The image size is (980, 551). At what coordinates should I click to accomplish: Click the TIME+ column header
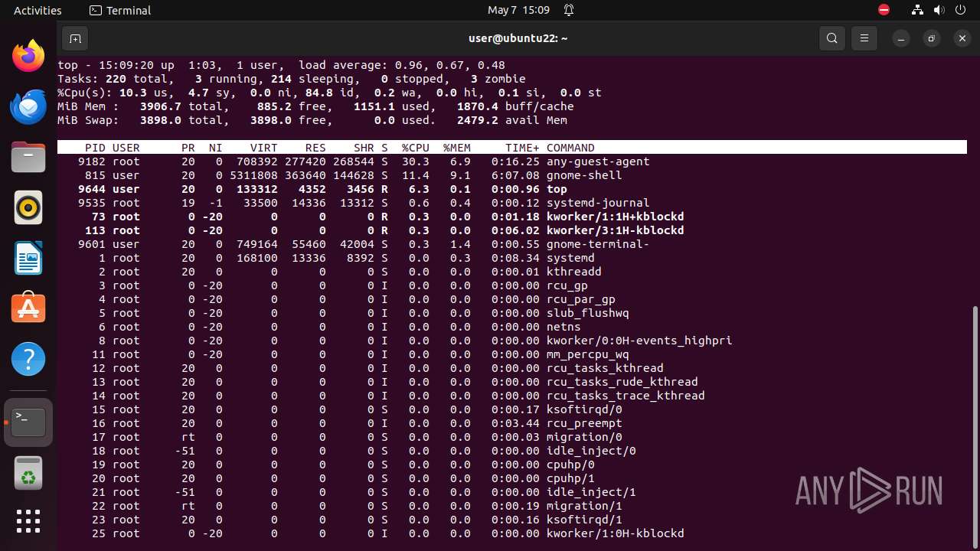(x=522, y=148)
